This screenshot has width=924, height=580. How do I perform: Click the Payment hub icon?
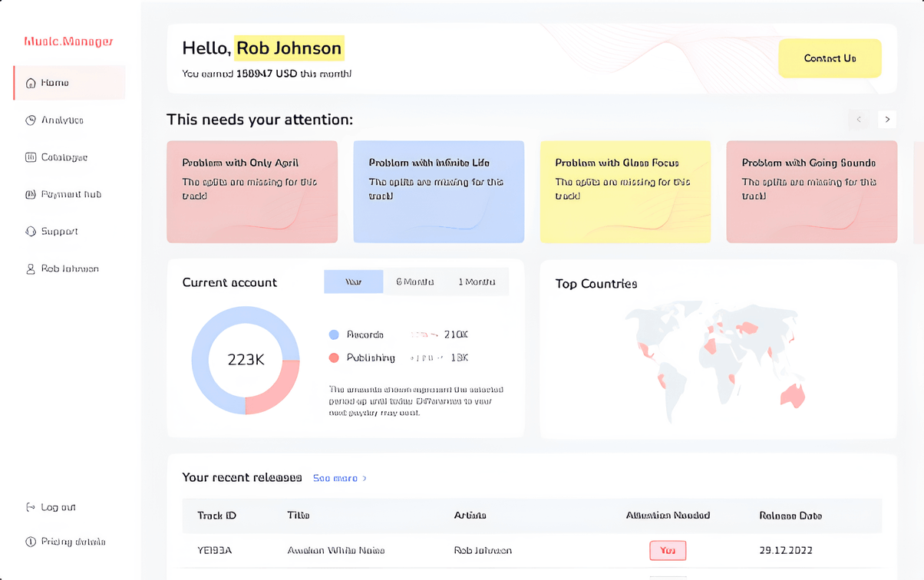(x=31, y=195)
